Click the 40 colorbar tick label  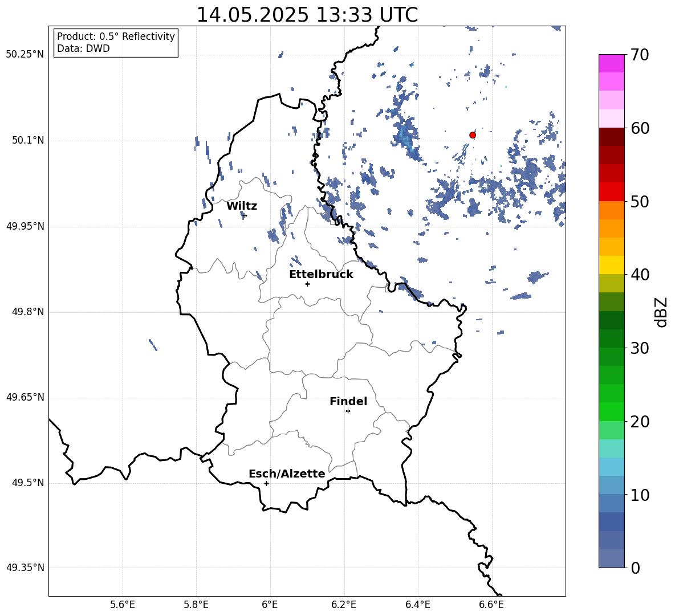click(640, 275)
